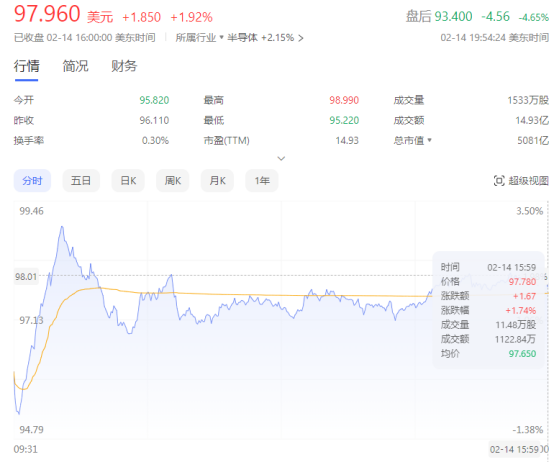The width and height of the screenshot is (554, 462).
Task: Select the 周K chart period
Action: pyautogui.click(x=172, y=181)
